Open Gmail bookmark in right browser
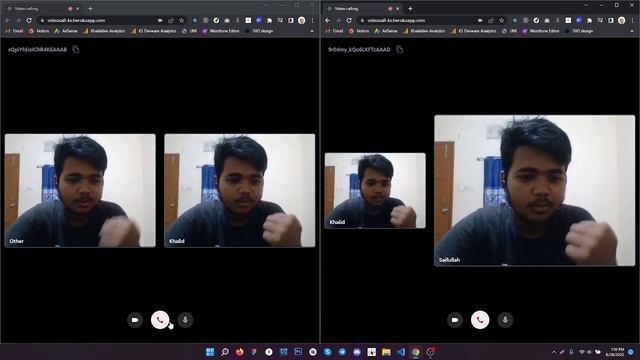The width and height of the screenshot is (640, 360). 335,31
